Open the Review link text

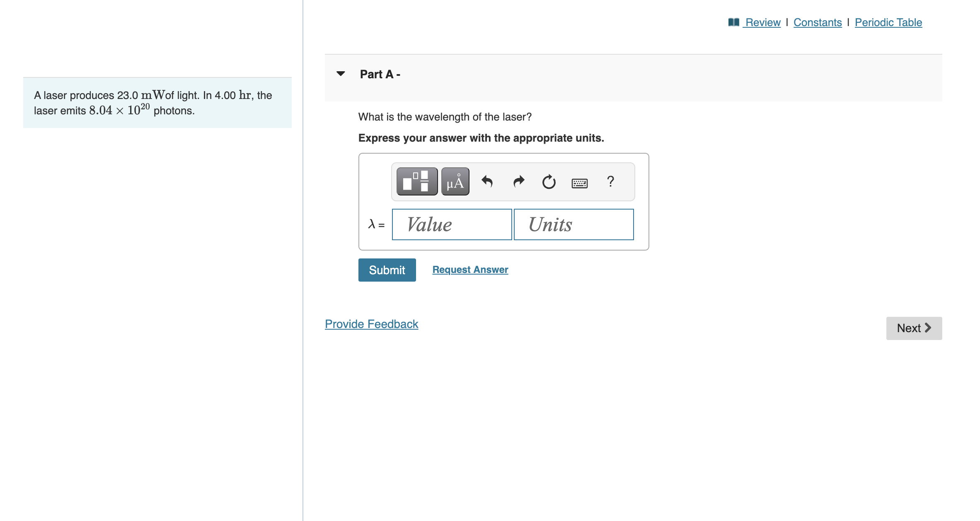point(762,22)
